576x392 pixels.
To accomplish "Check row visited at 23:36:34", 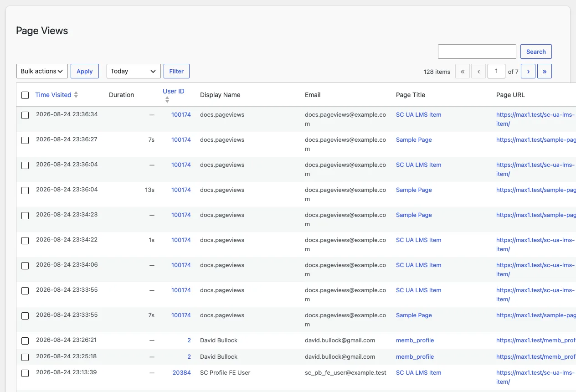I will pyautogui.click(x=25, y=115).
